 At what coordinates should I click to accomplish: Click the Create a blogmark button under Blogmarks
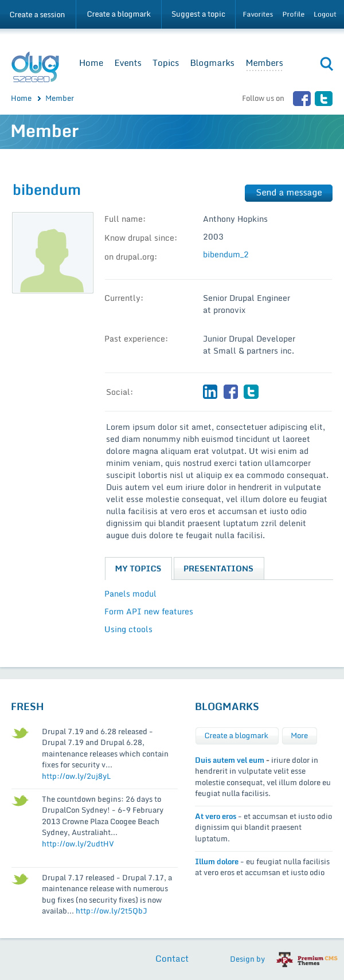tap(236, 736)
